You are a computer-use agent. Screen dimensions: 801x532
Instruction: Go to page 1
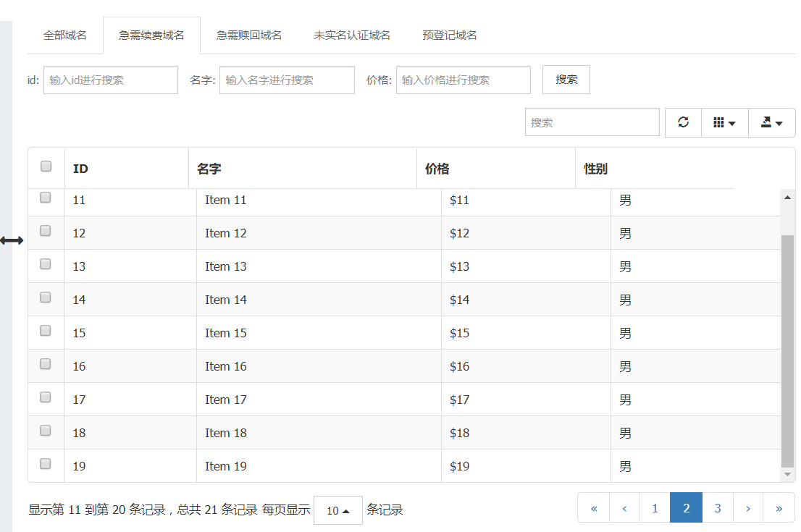[655, 508]
